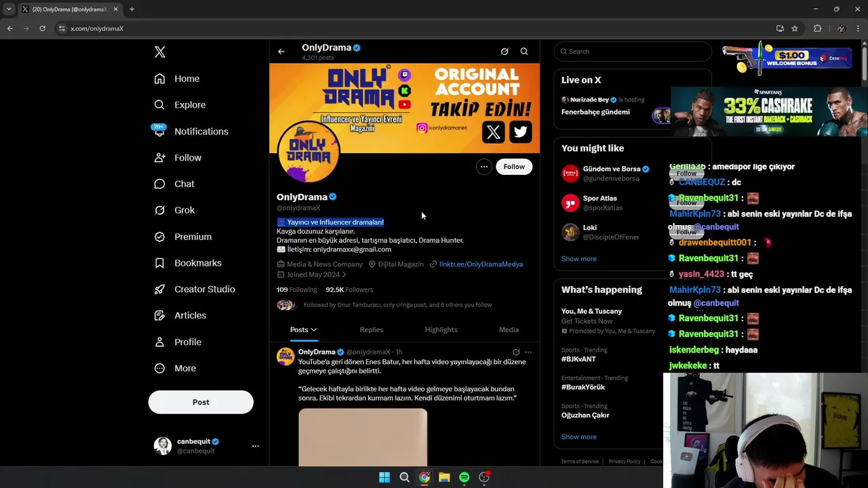Open You, Me & Tuscany promoted item

[591, 312]
